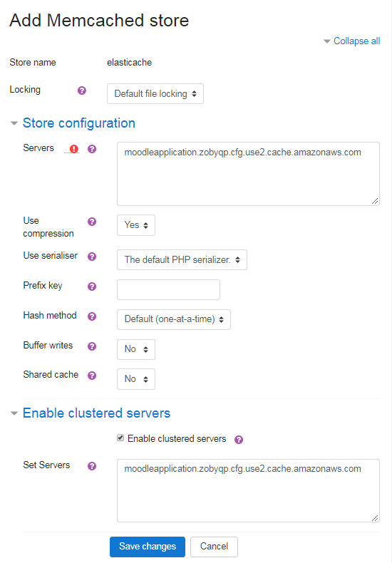Open the Shared cache help icon
The width and height of the screenshot is (392, 563).
(92, 375)
